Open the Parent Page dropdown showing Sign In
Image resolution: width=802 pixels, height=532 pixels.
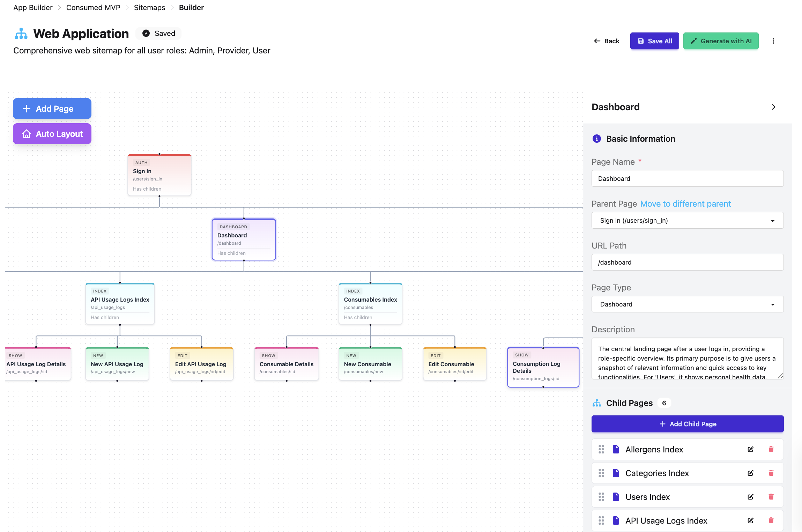[x=687, y=220]
